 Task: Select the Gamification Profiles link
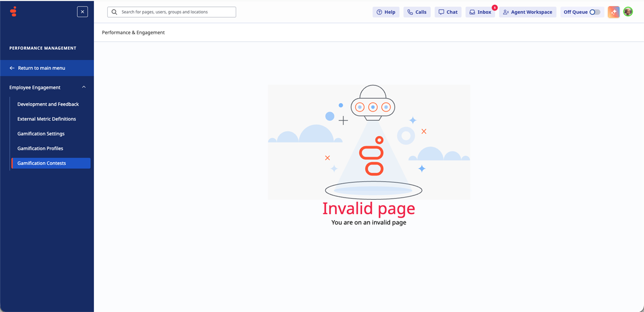(x=40, y=148)
